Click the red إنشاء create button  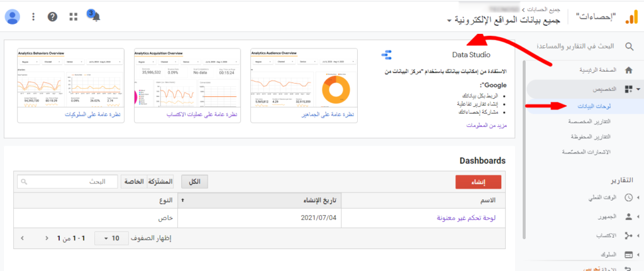[x=479, y=182]
